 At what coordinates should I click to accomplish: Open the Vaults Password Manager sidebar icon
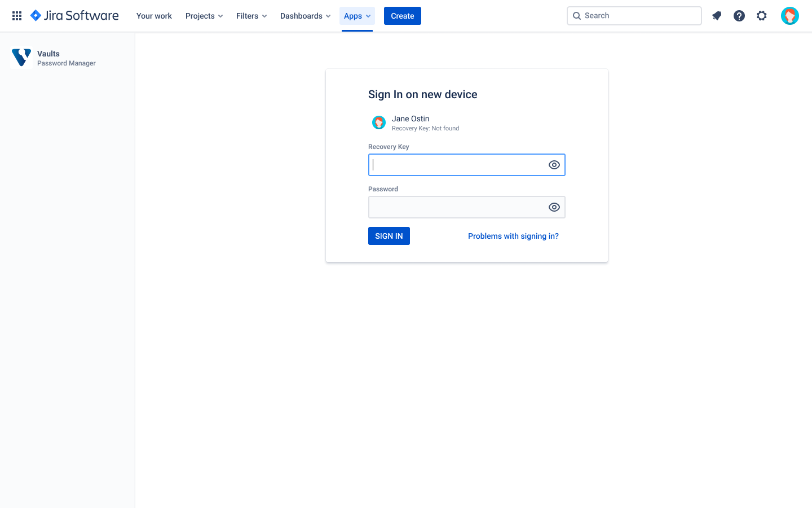21,58
